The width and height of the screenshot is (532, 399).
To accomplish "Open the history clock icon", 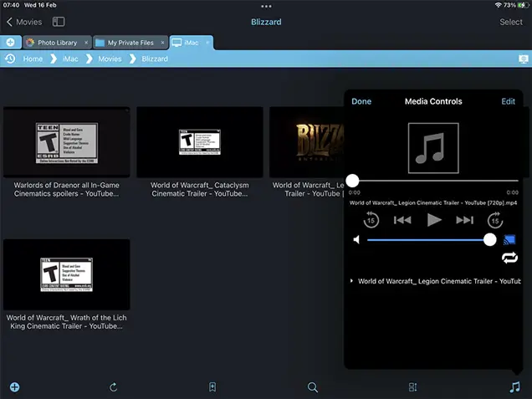I will tap(10, 59).
